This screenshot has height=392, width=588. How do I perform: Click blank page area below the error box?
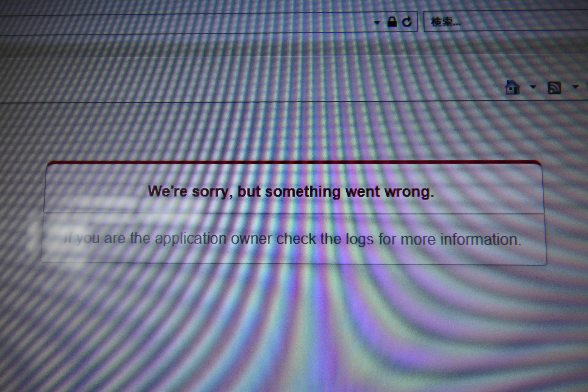pyautogui.click(x=294, y=325)
